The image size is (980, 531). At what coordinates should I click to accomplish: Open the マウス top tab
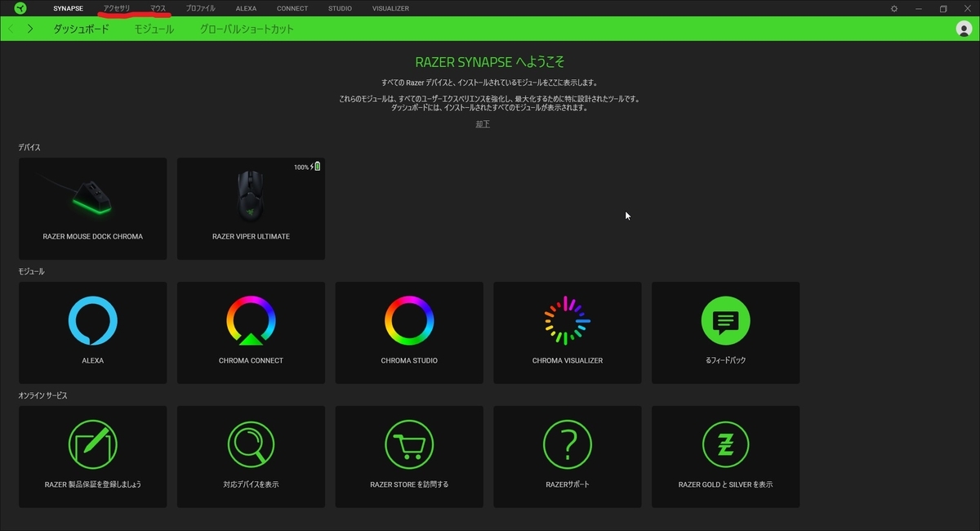[158, 8]
